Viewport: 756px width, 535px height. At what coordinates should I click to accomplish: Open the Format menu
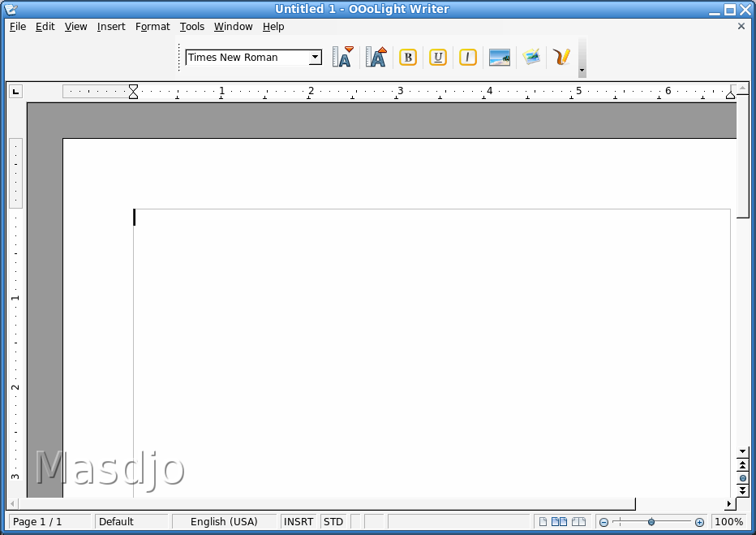coord(152,27)
